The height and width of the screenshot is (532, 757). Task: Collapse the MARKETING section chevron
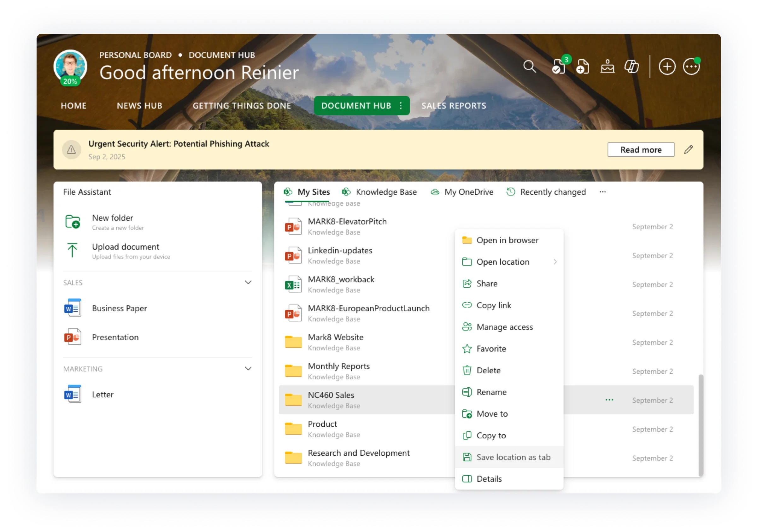pyautogui.click(x=248, y=369)
